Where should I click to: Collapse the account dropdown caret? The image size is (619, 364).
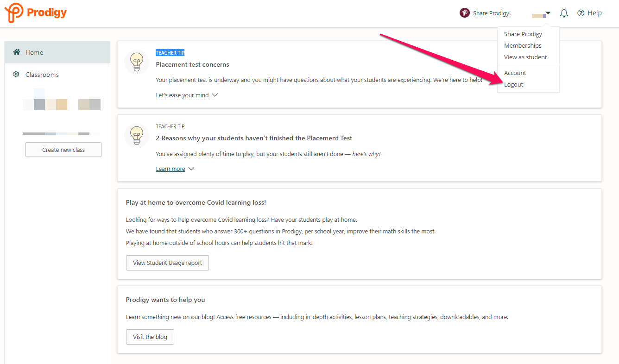coord(548,13)
